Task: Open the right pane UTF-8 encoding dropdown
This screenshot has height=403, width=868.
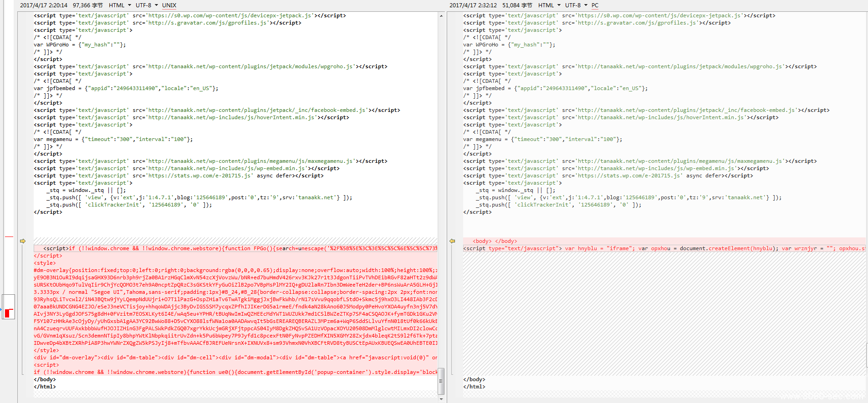Action: 577,5
